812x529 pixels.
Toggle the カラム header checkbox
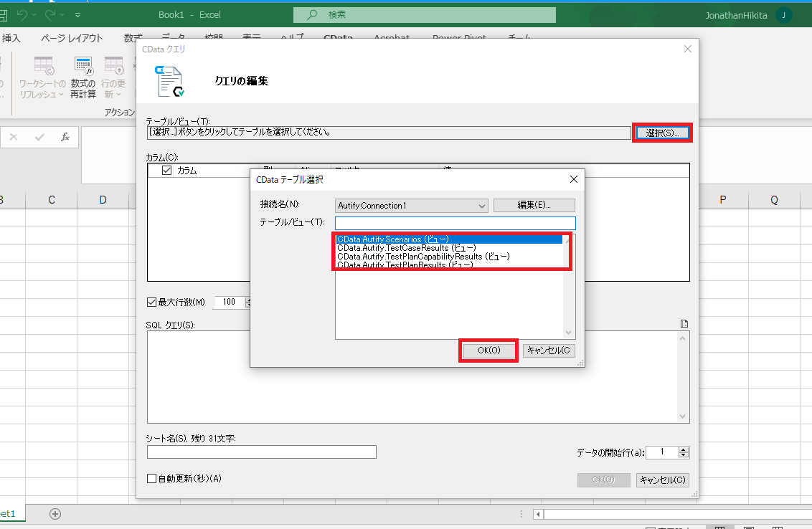(x=166, y=171)
